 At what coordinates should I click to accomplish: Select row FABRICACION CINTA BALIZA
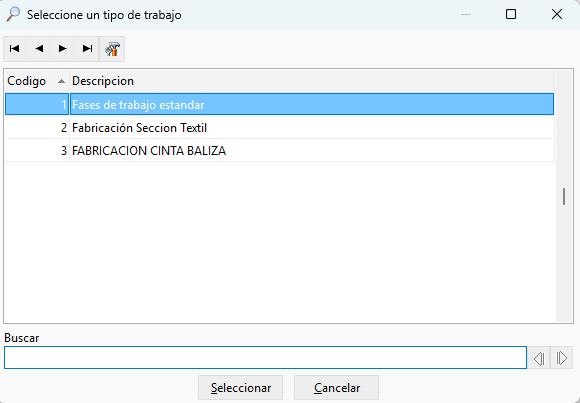tap(279, 151)
